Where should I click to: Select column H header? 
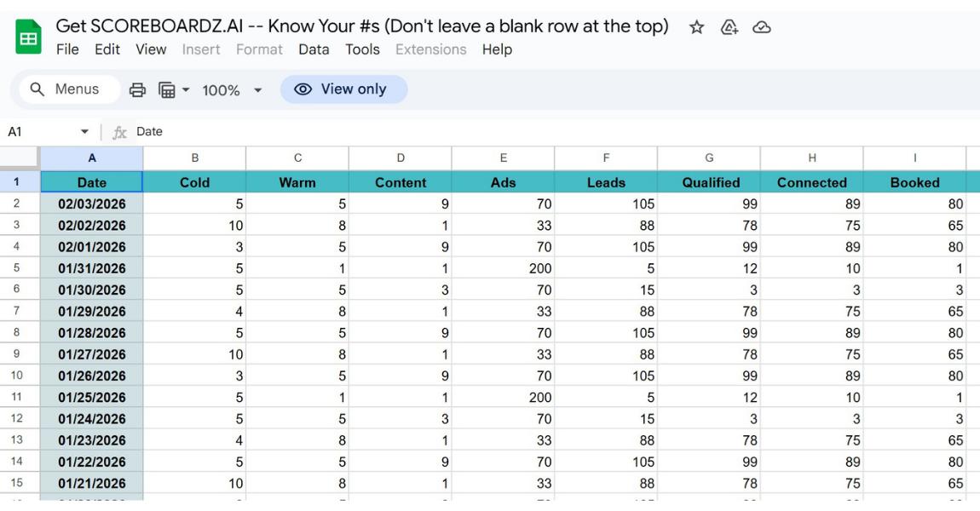(812, 158)
